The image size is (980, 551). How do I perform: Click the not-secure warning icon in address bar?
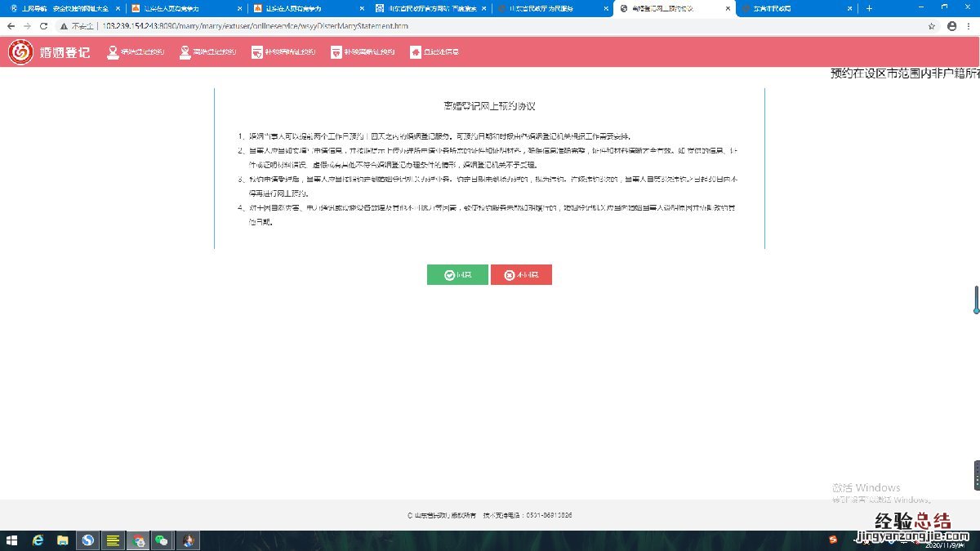(x=65, y=26)
